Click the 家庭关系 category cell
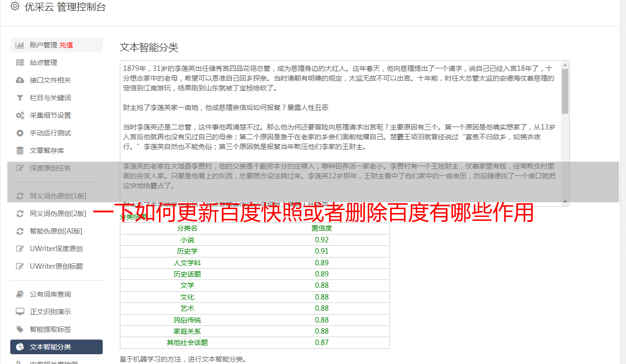This screenshot has width=626, height=364. point(187,331)
